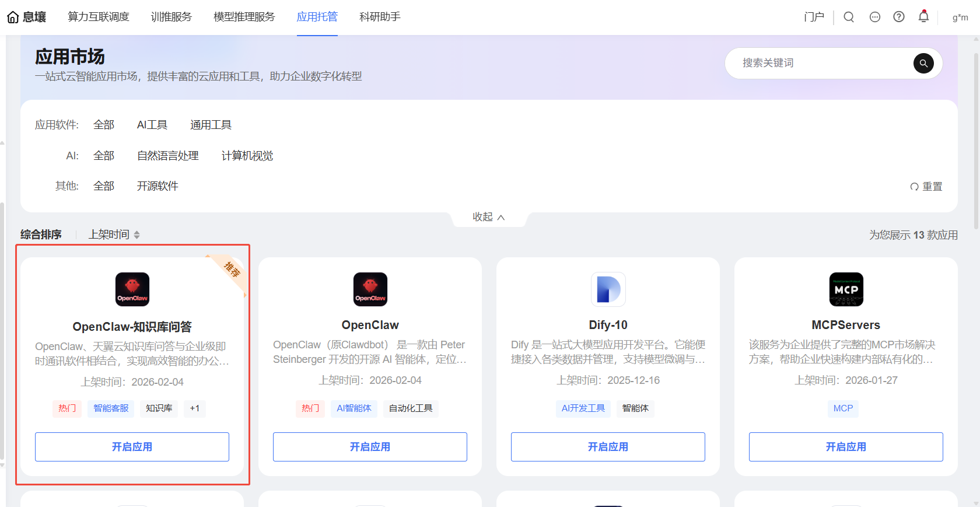
Task: Click the page's vertical scrollbar on the right
Action: coord(976,140)
